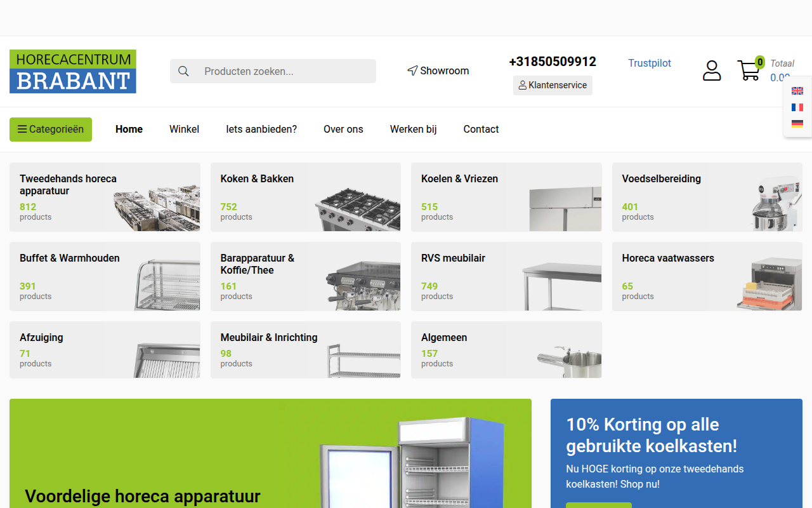Screen dimensions: 812x508
Task: Click the Showroom link
Action: tap(438, 70)
